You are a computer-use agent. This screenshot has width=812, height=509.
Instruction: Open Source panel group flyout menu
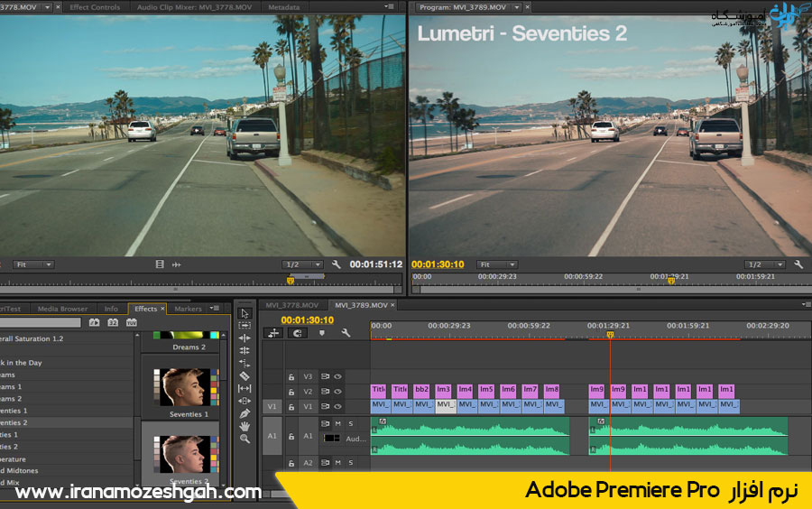point(390,6)
